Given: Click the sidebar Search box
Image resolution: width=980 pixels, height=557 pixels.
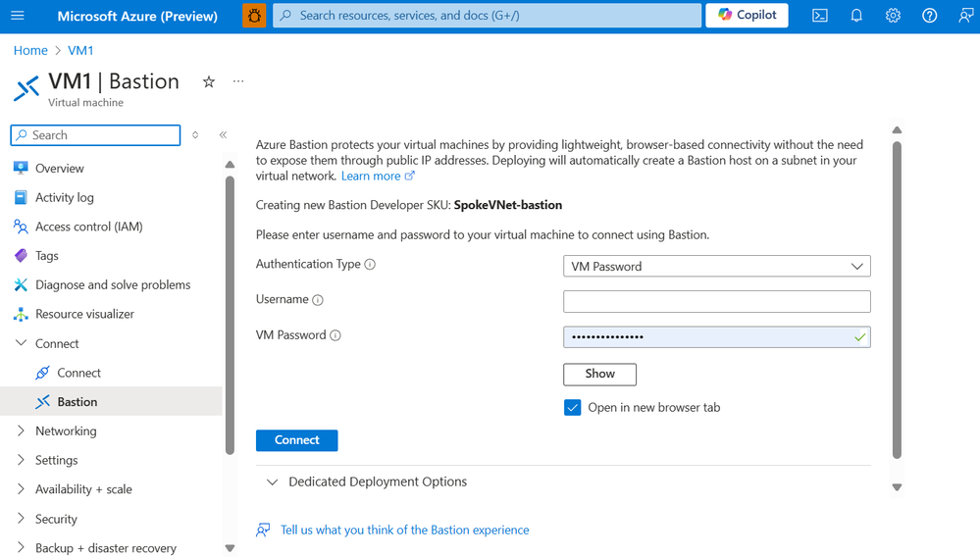Looking at the screenshot, I should 95,135.
